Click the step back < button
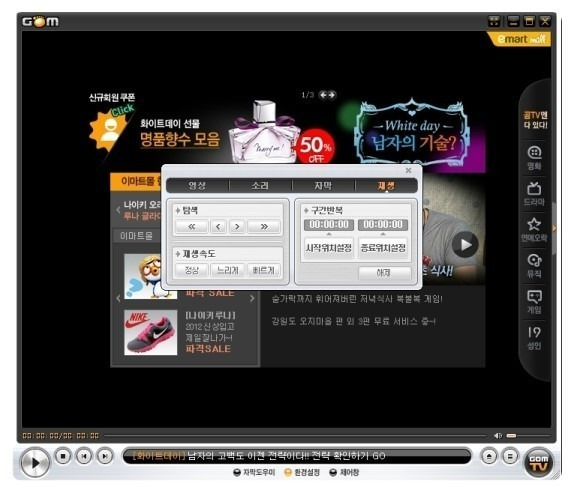The height and width of the screenshot is (493, 574). point(219,227)
